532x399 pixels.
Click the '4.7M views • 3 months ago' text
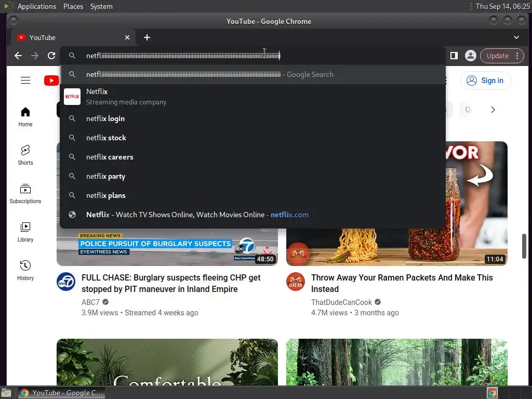pos(355,313)
